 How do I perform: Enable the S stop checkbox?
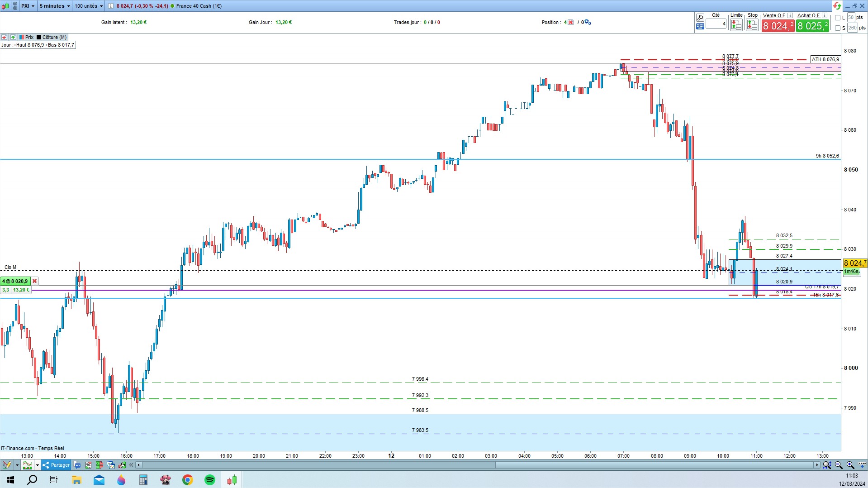[x=838, y=28]
